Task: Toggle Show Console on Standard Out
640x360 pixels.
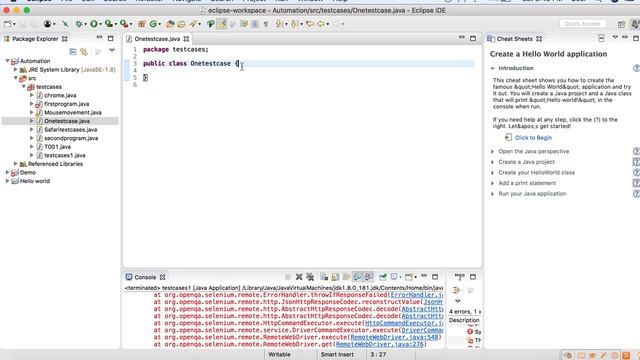Action: [357, 277]
